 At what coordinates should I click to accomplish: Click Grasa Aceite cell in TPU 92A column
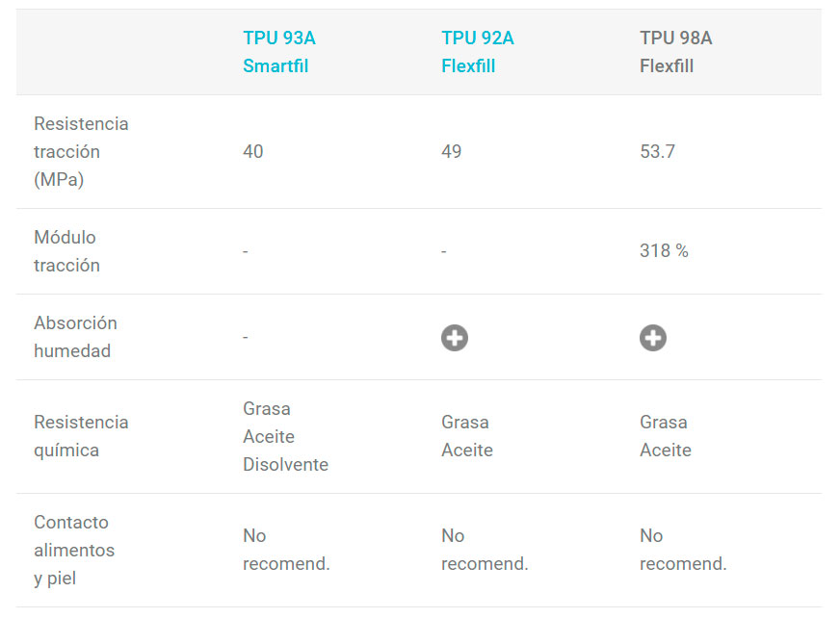click(x=467, y=436)
